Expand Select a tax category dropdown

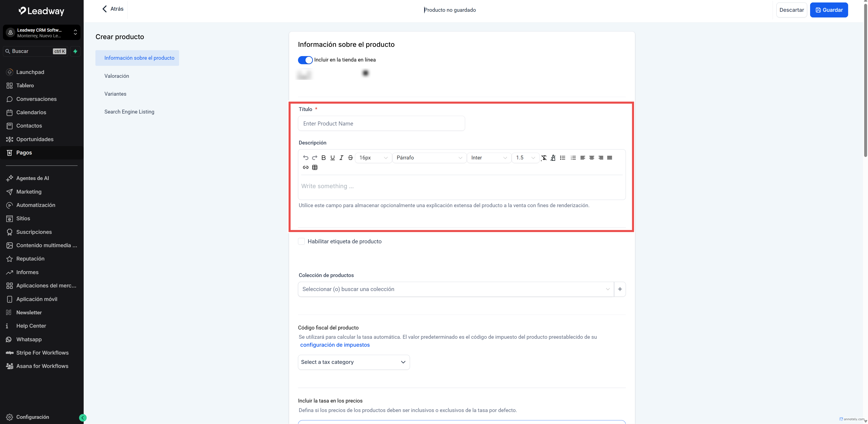[353, 362]
